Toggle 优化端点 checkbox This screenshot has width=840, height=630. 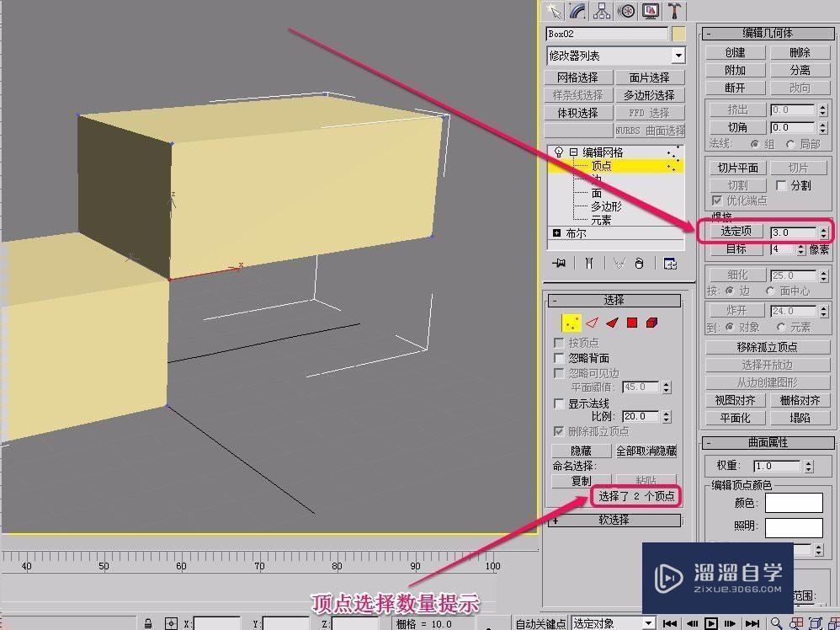(x=717, y=200)
